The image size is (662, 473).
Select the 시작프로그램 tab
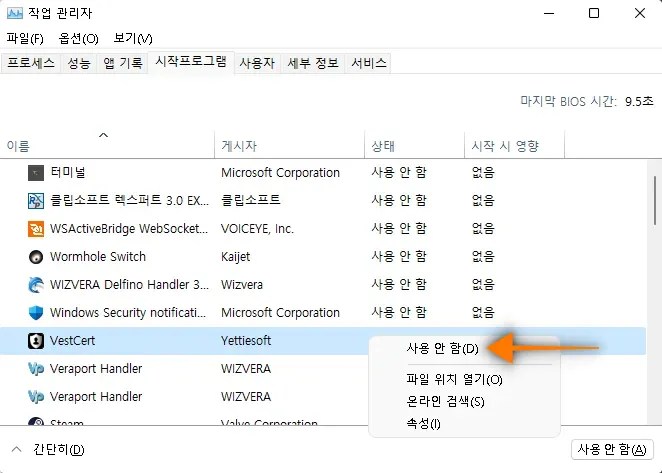191,62
